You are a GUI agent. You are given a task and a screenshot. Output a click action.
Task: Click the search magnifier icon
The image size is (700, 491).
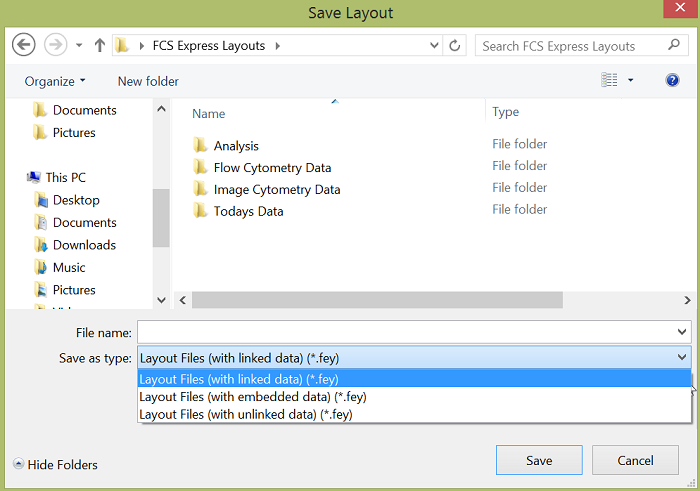(675, 46)
